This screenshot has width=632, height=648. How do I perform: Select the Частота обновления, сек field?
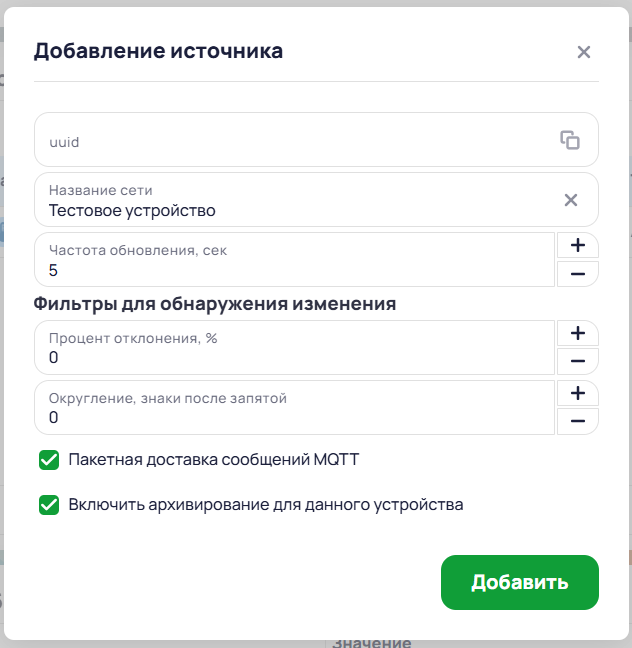[x=294, y=260]
